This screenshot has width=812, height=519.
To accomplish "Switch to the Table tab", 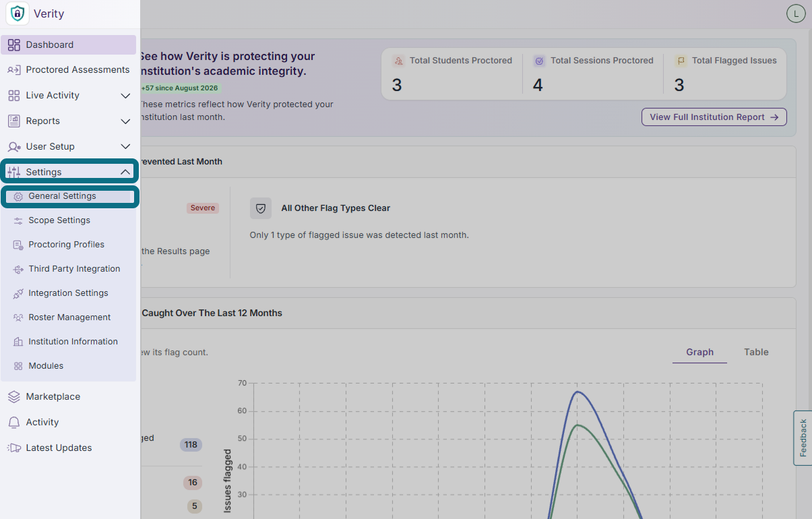I will (756, 353).
